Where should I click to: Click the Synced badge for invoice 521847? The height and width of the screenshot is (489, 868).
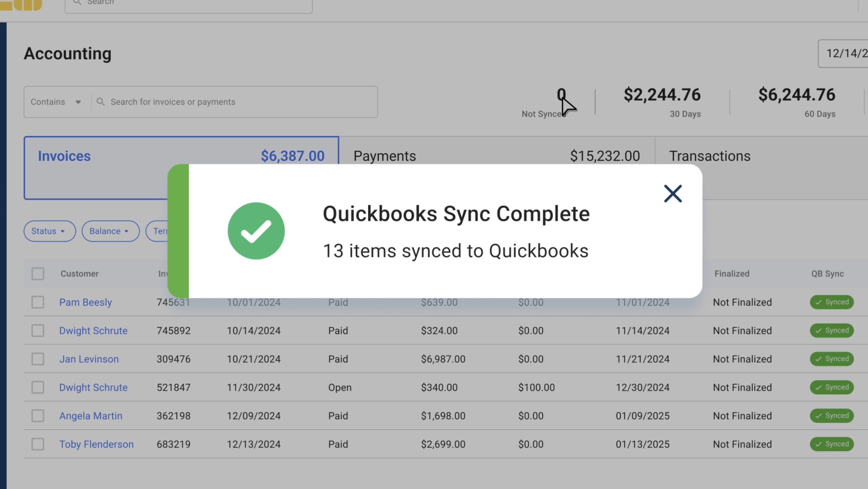point(832,387)
